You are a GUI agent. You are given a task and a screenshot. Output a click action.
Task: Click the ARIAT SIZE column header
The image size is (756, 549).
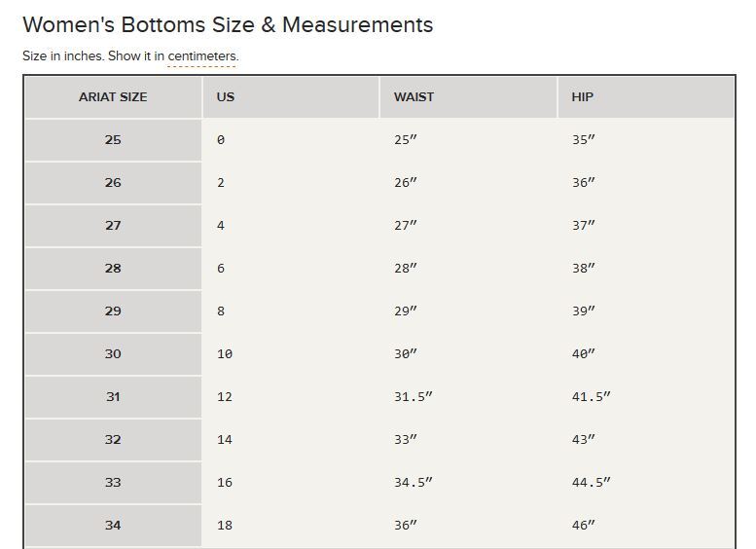pos(113,97)
